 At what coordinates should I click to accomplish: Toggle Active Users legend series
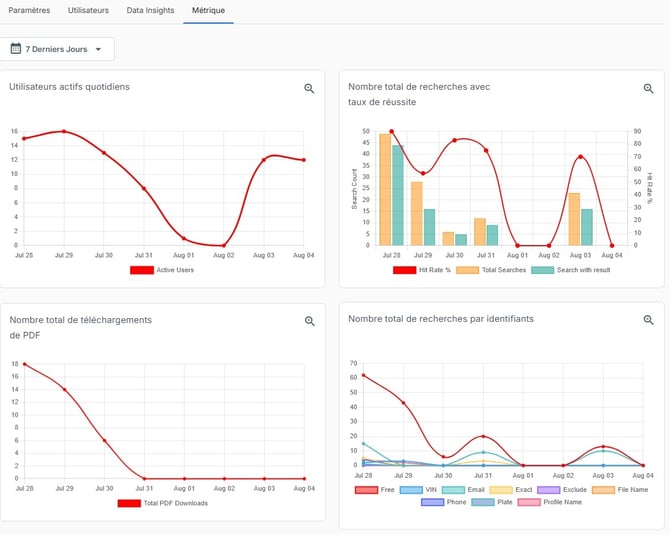point(162,270)
